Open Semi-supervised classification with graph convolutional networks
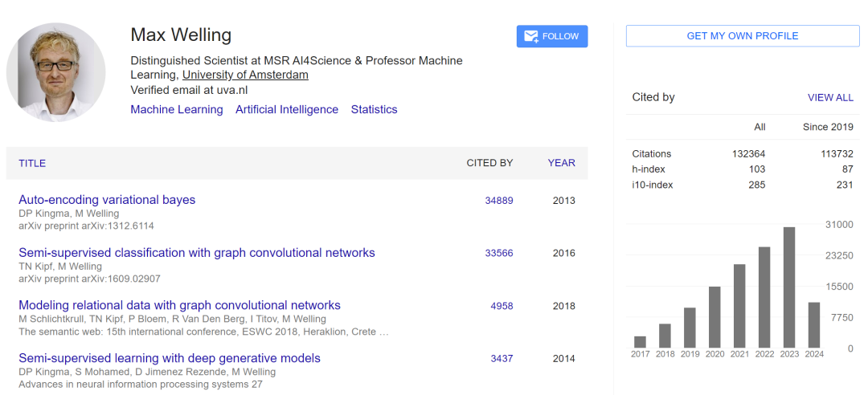The width and height of the screenshot is (868, 395). pos(197,253)
